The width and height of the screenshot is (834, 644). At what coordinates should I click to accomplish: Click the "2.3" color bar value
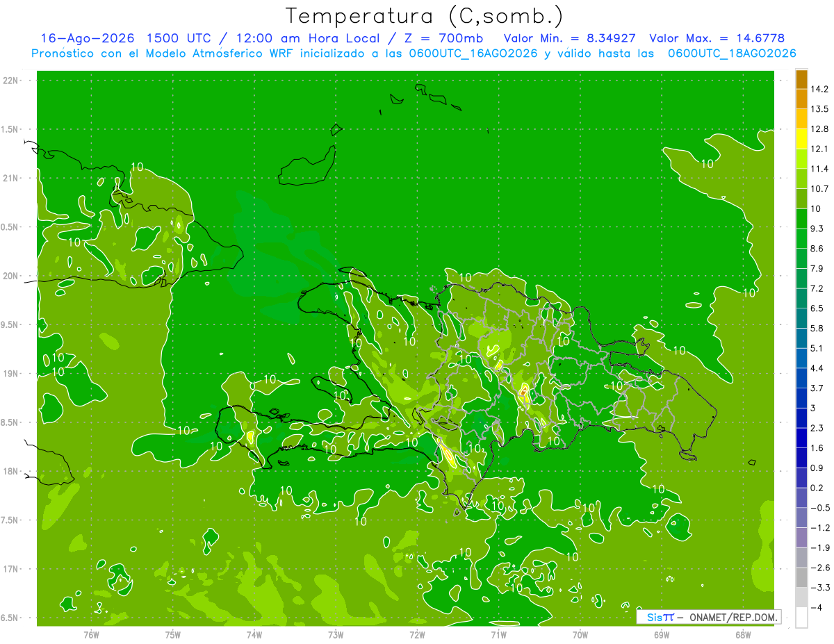click(817, 428)
